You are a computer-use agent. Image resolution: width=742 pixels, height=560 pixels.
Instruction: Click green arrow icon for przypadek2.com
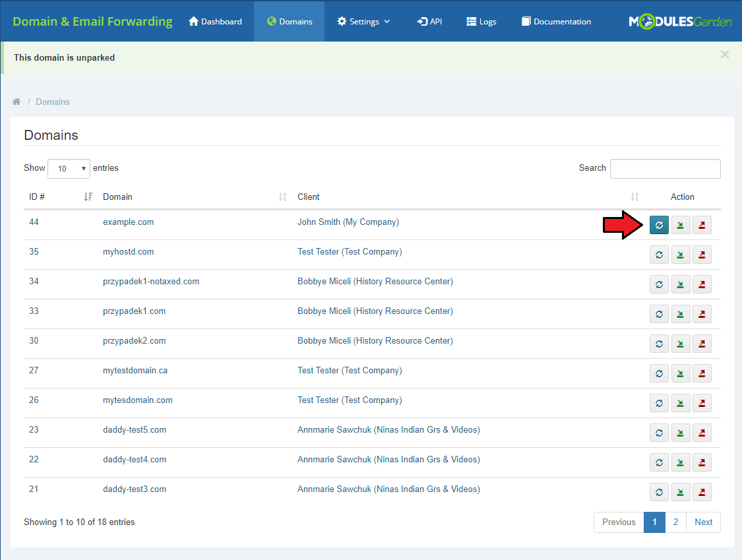pos(681,344)
